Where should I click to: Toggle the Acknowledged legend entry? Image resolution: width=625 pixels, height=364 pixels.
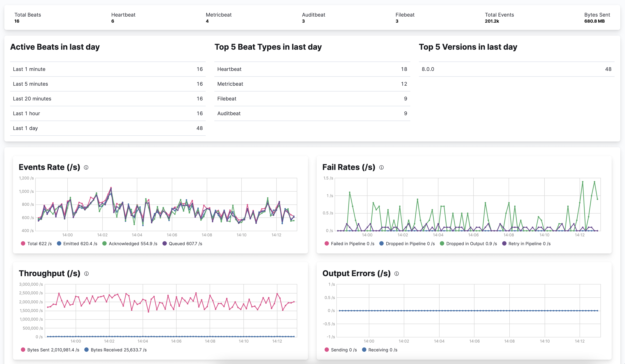(x=130, y=244)
